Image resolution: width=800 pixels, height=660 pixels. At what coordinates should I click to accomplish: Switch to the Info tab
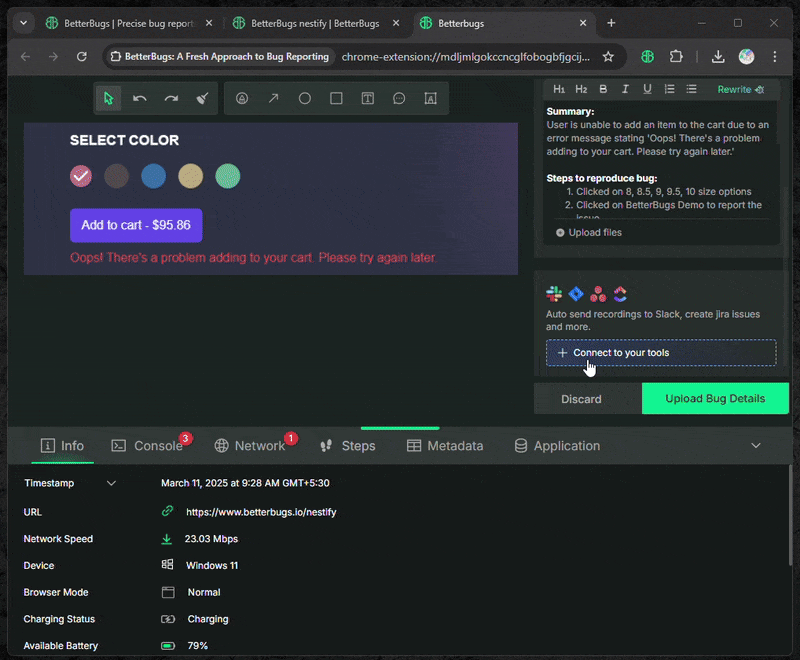click(62, 446)
